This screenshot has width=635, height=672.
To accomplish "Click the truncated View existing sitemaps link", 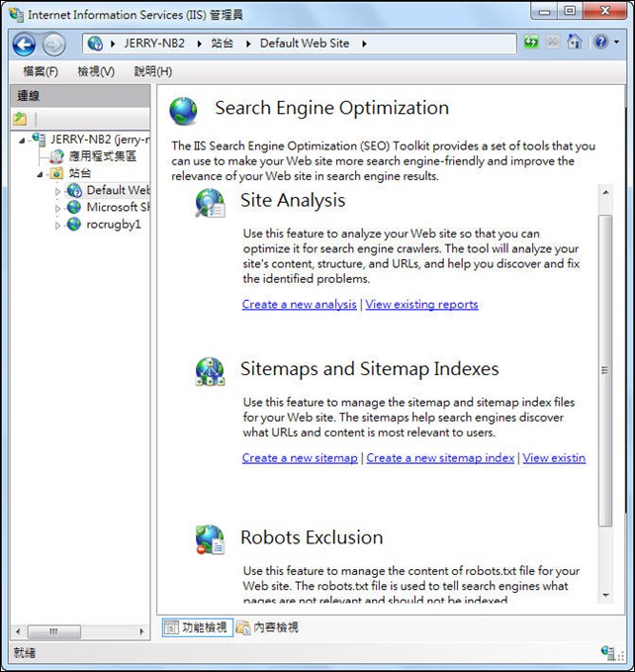I will [x=554, y=458].
